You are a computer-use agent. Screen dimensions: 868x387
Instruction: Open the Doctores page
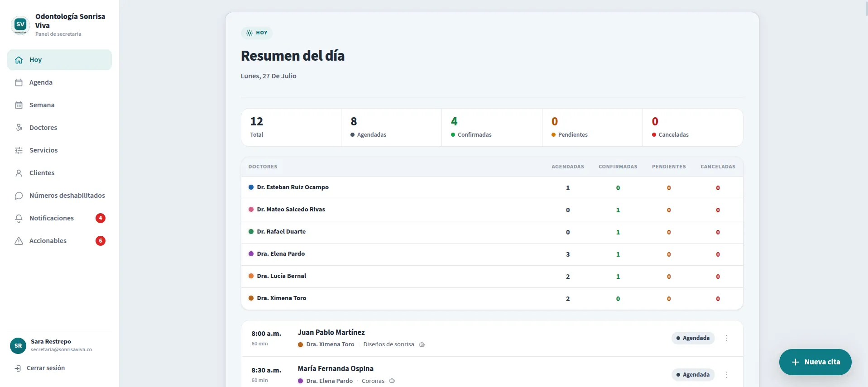(59, 128)
